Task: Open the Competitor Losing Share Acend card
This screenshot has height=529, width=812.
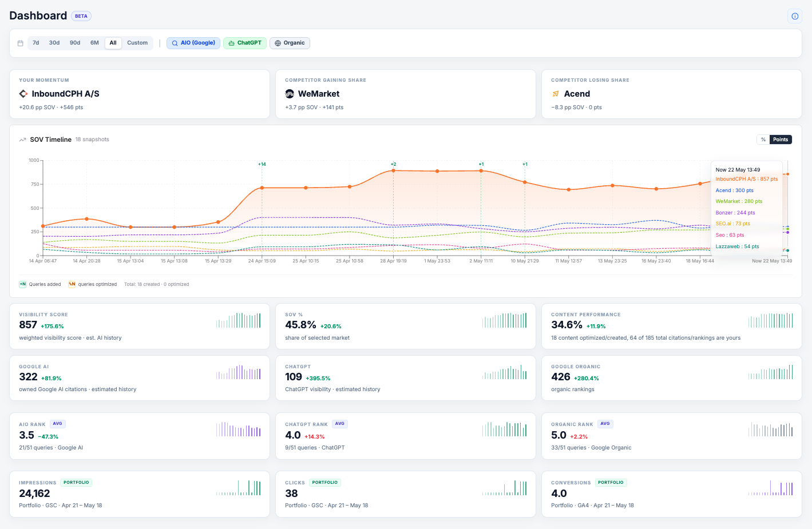Action: [672, 94]
